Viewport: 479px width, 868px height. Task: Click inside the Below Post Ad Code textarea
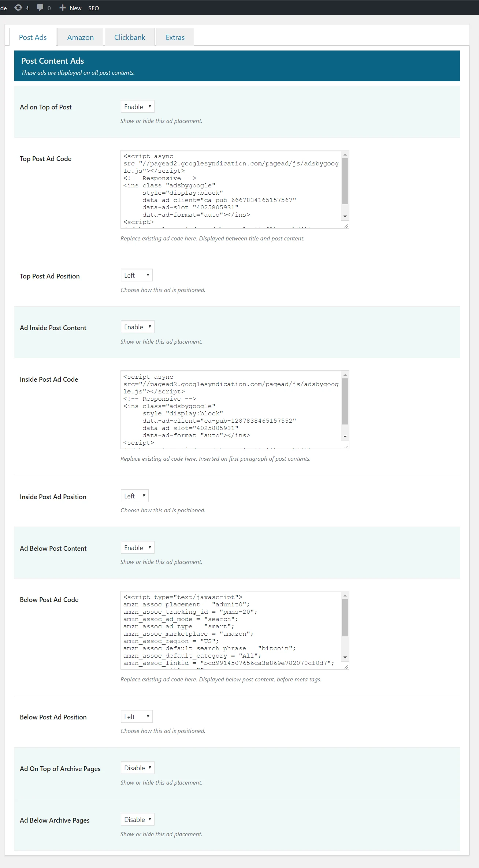(231, 630)
